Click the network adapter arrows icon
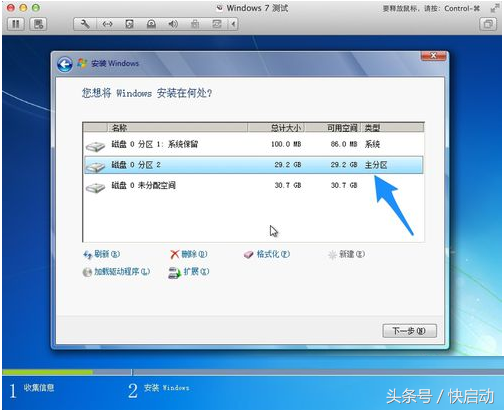This screenshot has width=504, height=410. 107,24
